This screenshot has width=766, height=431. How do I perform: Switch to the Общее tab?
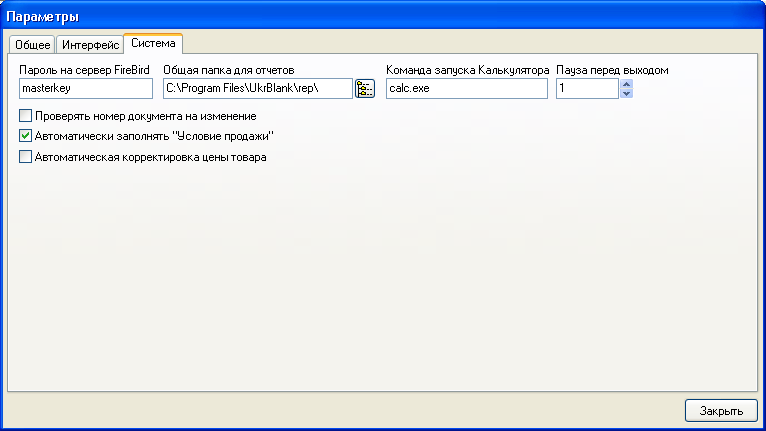(31, 45)
